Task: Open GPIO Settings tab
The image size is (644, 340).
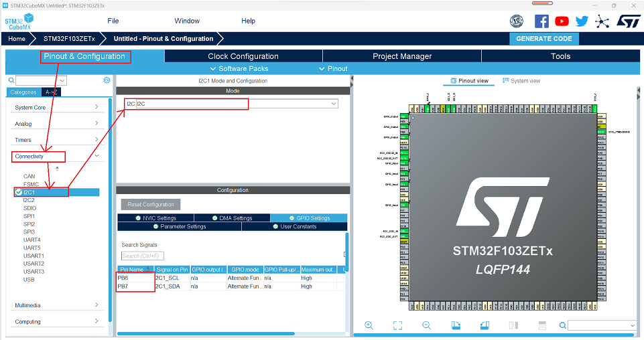Action: pos(309,218)
